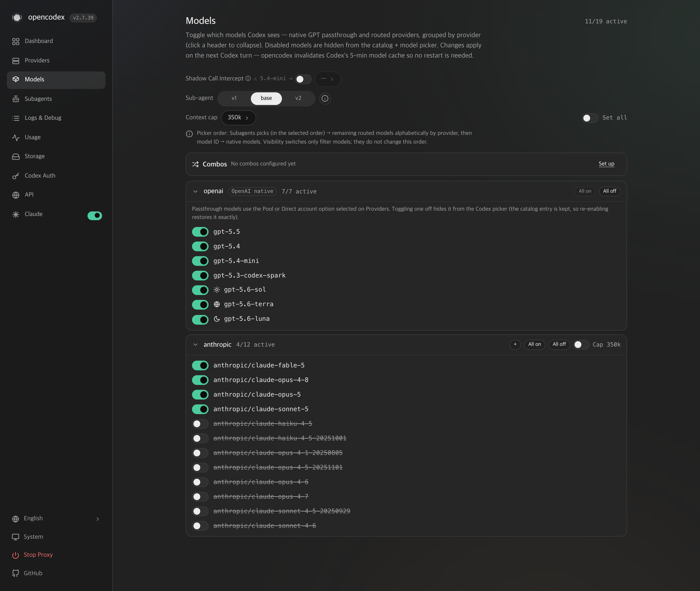The image size is (700, 591).
Task: Click the GitHub octocat icon
Action: [15, 573]
